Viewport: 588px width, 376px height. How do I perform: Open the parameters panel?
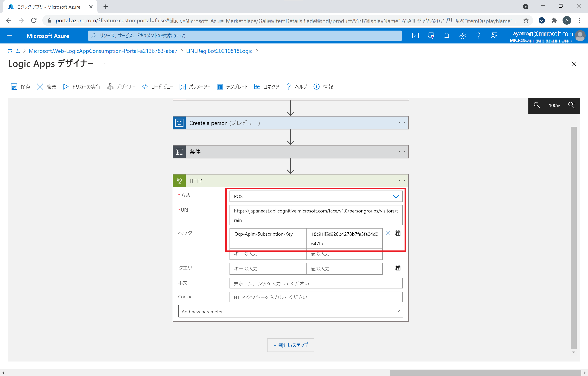coord(195,87)
